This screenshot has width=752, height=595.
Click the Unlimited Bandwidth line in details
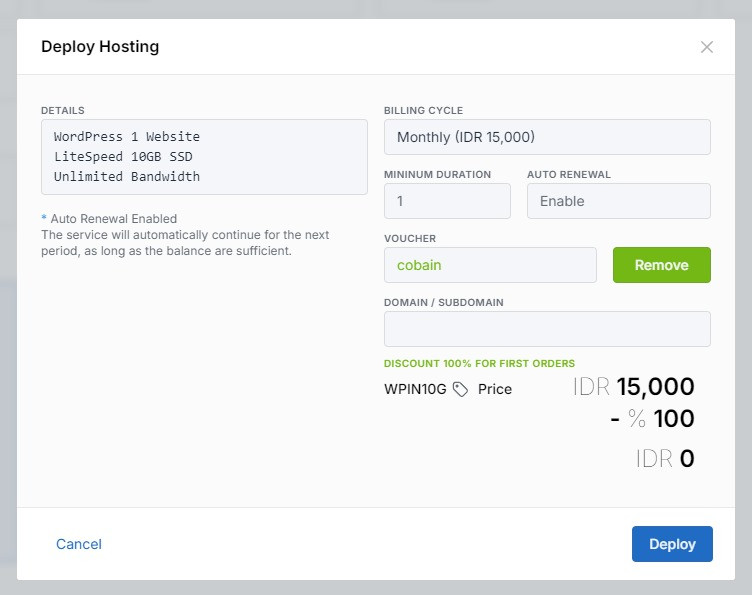127,176
